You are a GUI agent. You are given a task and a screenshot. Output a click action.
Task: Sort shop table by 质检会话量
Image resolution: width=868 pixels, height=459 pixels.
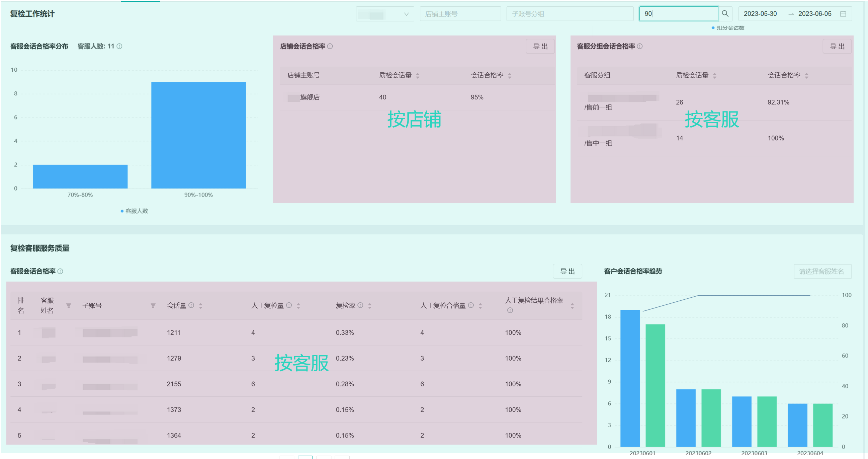[x=418, y=76]
